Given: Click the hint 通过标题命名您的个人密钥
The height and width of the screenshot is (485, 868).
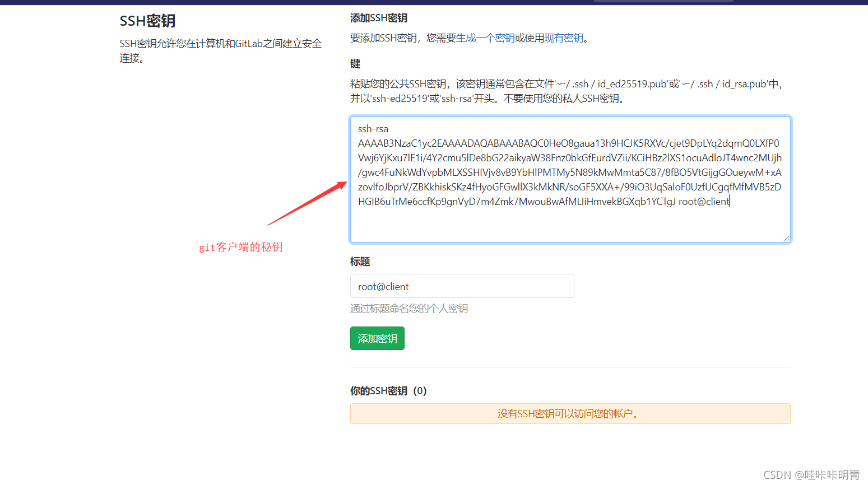Looking at the screenshot, I should 409,309.
